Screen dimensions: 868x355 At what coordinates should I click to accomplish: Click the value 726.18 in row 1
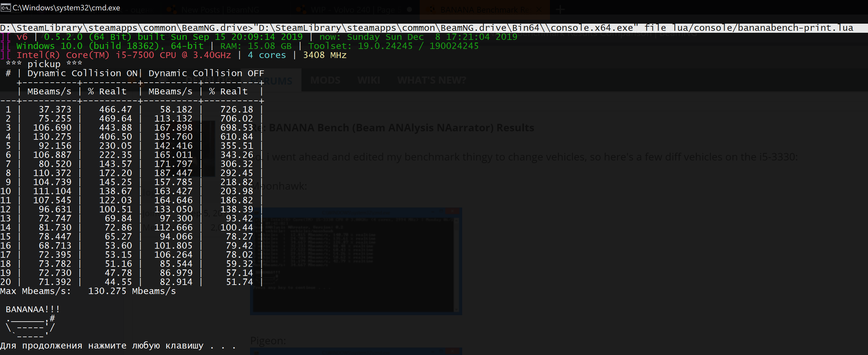[236, 110]
